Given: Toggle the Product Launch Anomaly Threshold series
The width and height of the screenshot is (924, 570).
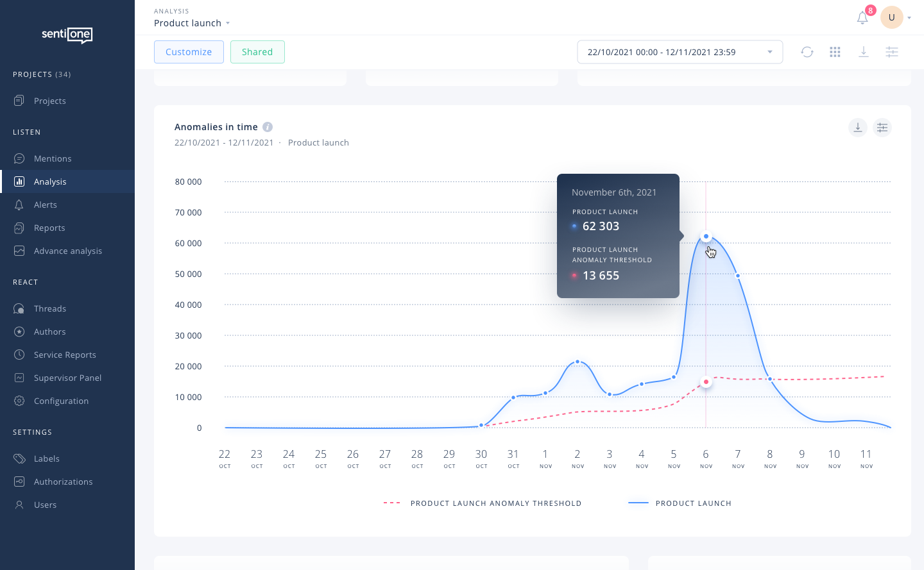Looking at the screenshot, I should [x=495, y=503].
